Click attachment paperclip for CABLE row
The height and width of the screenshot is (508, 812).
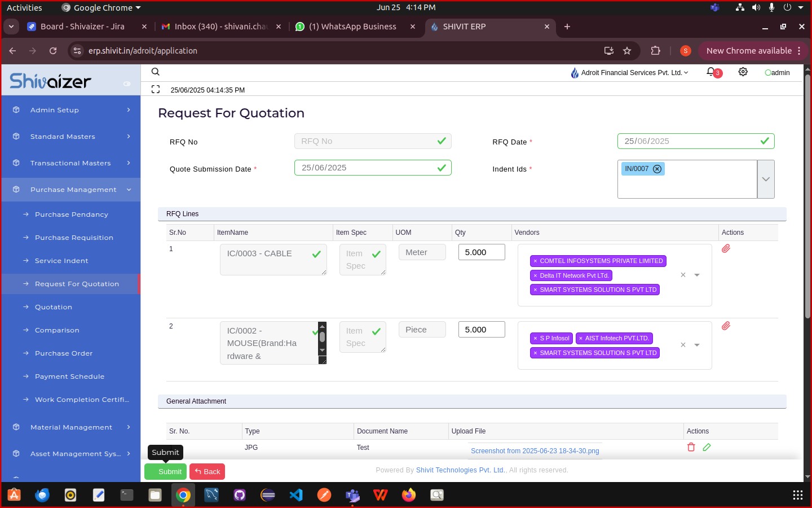pos(726,248)
